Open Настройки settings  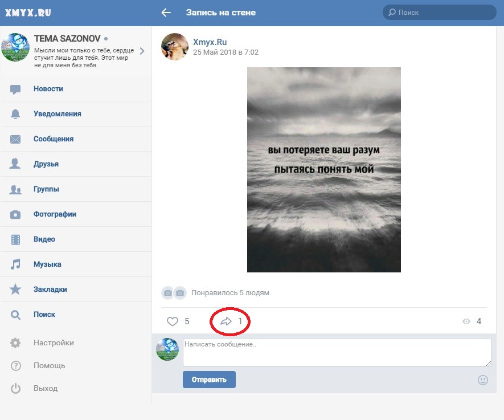(x=53, y=343)
